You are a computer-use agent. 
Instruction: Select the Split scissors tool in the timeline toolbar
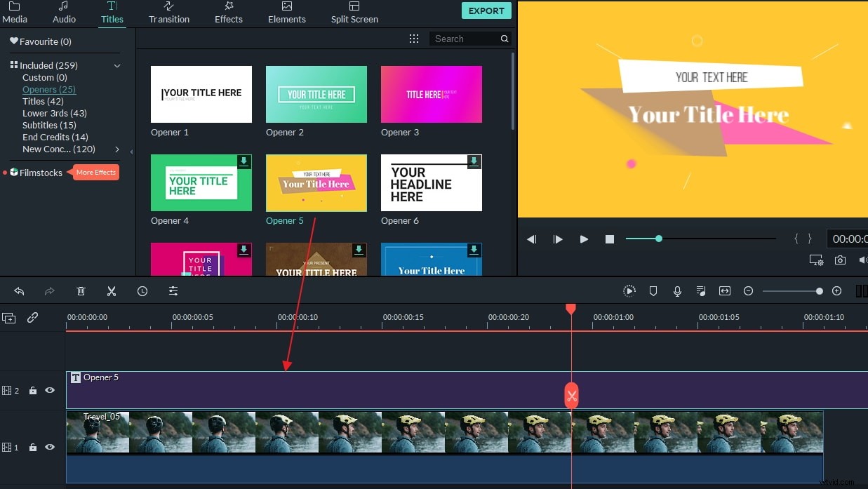pos(111,290)
